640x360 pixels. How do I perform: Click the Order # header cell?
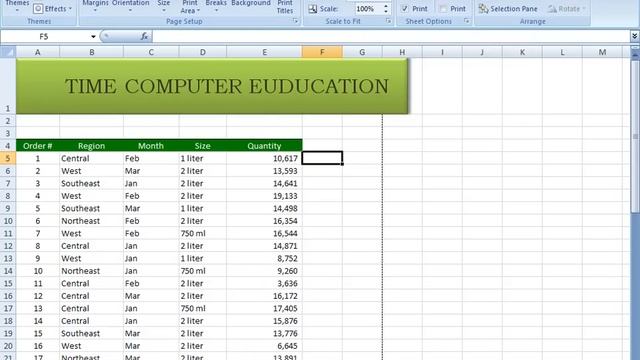coord(38,146)
